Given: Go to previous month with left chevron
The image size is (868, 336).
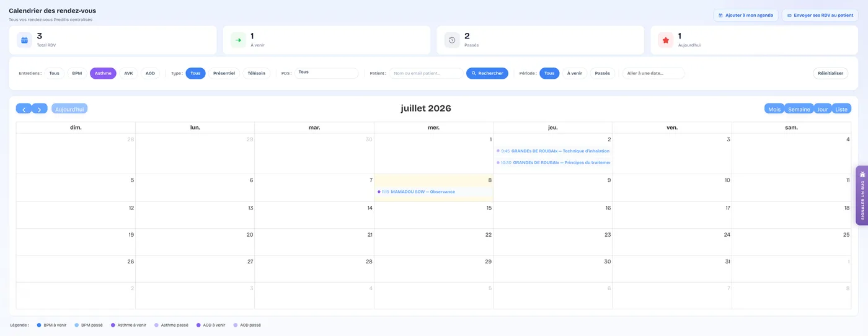Looking at the screenshot, I should point(24,108).
